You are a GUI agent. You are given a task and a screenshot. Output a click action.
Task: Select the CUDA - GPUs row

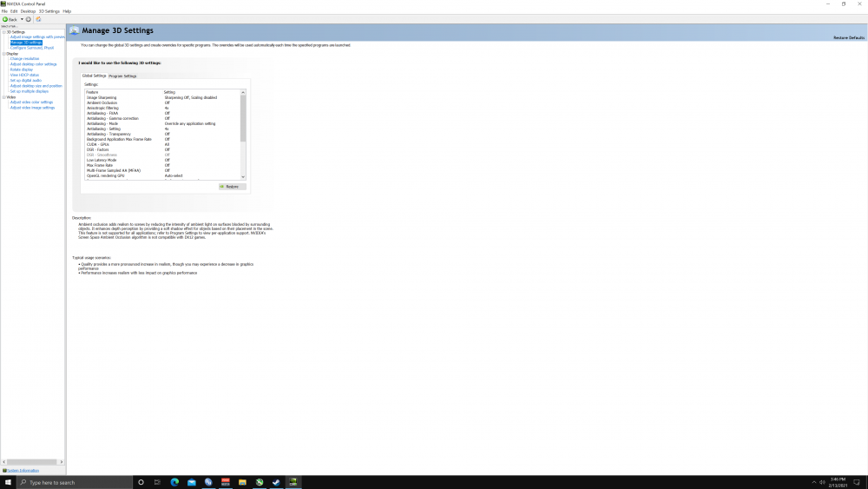tap(163, 144)
